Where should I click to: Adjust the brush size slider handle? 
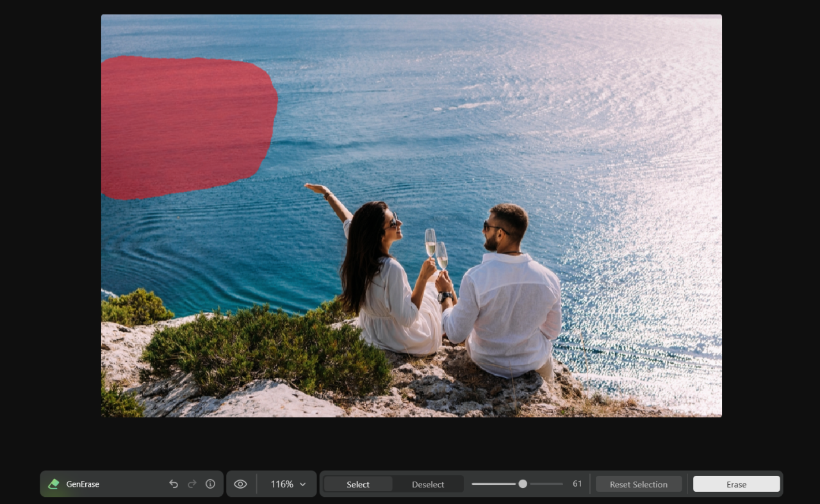(x=523, y=484)
